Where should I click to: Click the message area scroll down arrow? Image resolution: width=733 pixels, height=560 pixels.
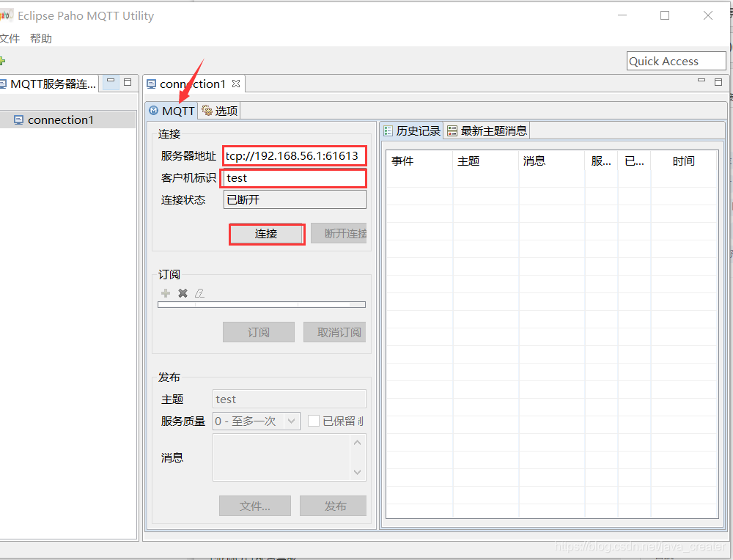pyautogui.click(x=358, y=472)
